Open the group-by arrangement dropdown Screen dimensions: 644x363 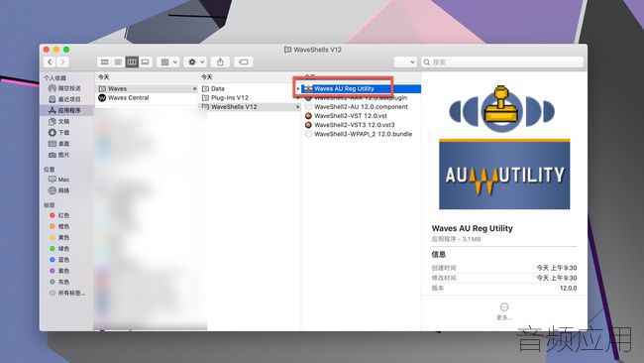pyautogui.click(x=168, y=62)
